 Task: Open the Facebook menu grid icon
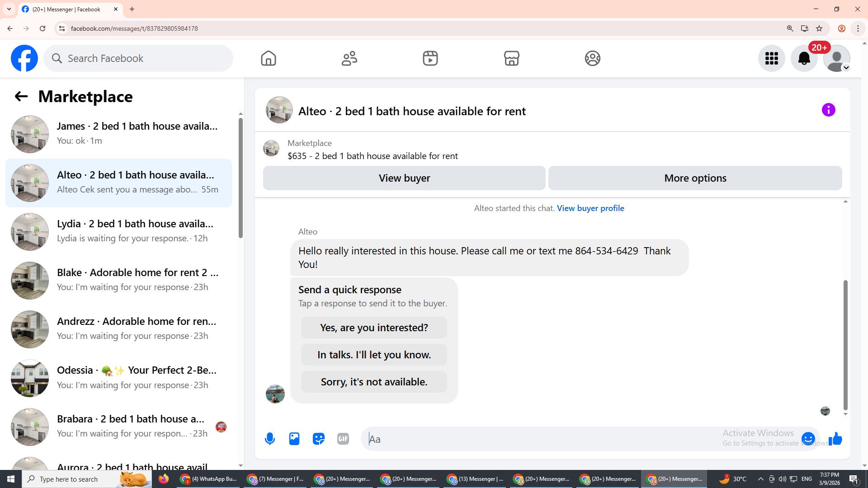771,58
